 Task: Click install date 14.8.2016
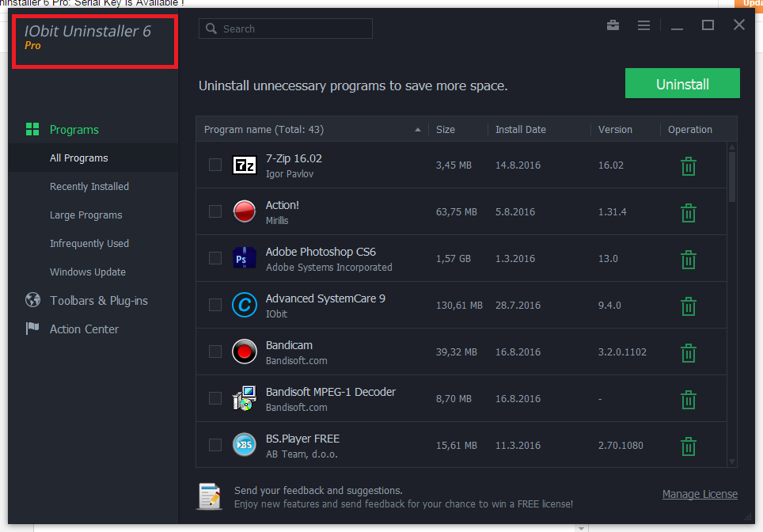point(518,165)
